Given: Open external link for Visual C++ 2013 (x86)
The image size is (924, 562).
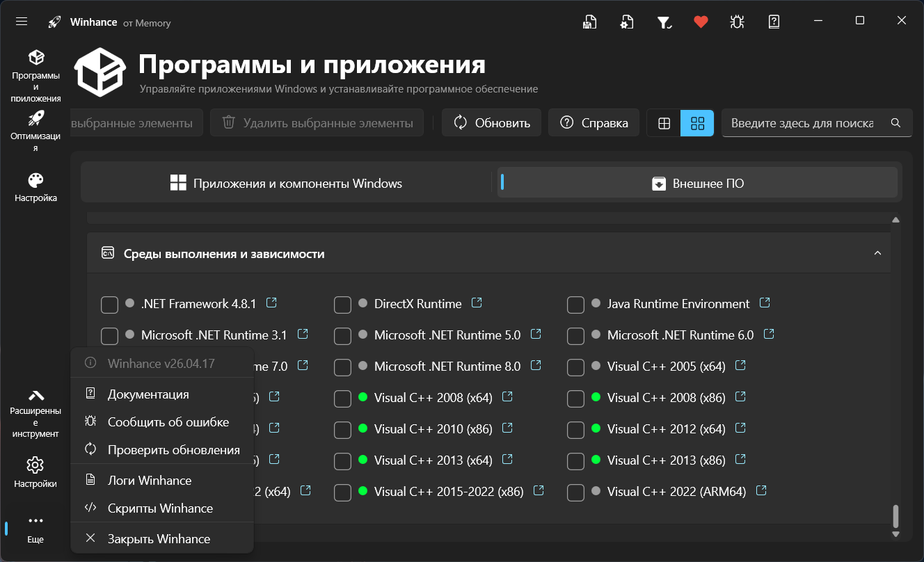Looking at the screenshot, I should (x=740, y=459).
